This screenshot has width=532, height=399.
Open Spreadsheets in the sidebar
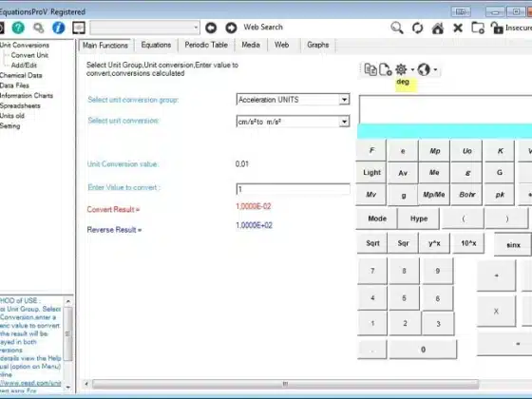coord(20,105)
